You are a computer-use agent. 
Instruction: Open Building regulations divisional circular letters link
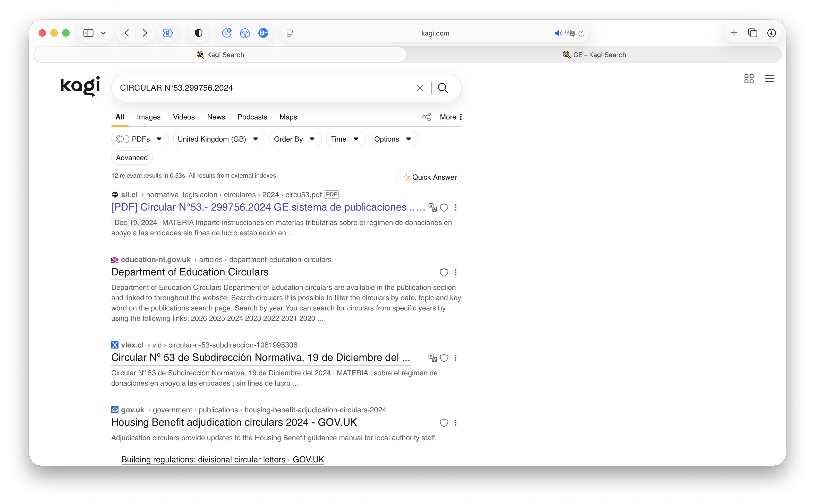click(x=223, y=459)
